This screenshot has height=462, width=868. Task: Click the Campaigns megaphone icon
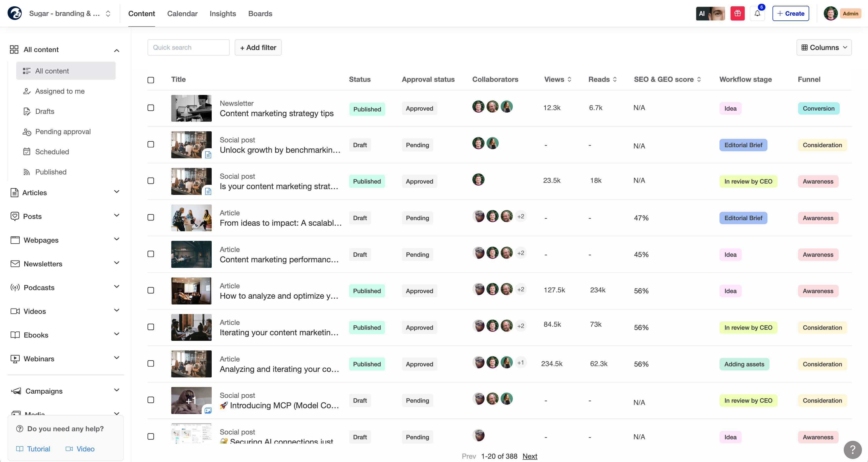coord(16,391)
